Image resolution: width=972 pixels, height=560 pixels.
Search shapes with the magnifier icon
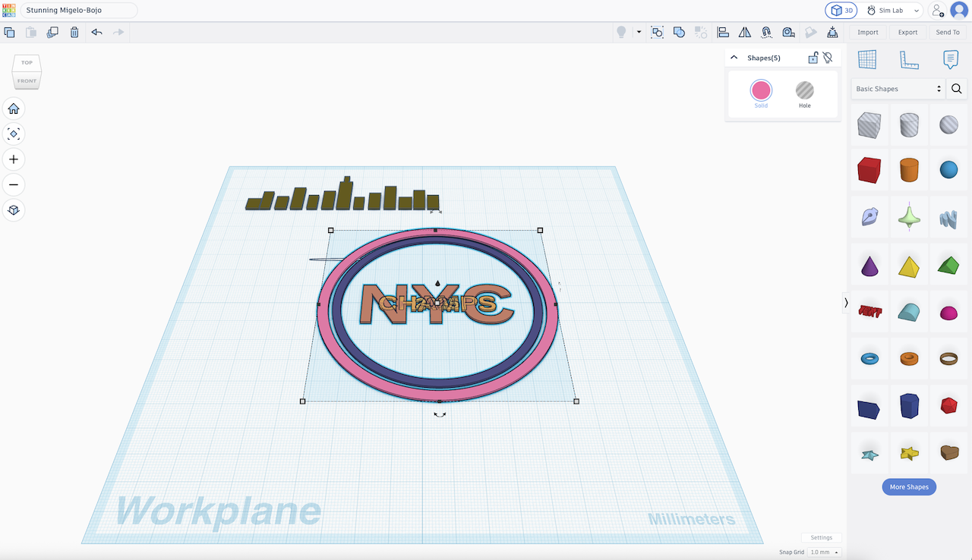[x=957, y=89]
